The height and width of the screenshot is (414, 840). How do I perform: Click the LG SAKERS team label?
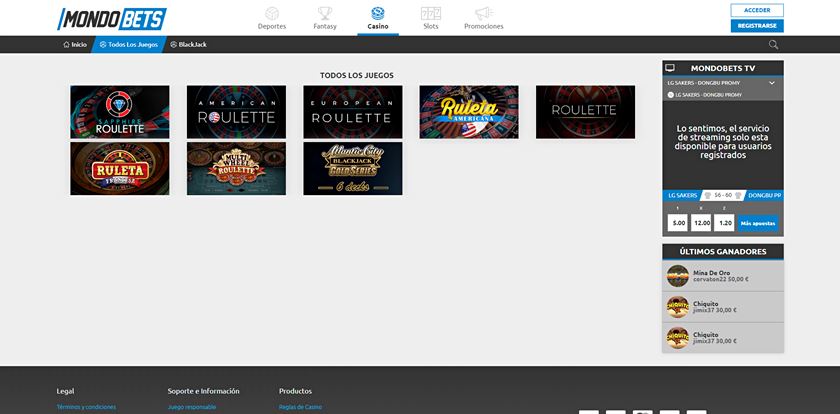pos(682,195)
